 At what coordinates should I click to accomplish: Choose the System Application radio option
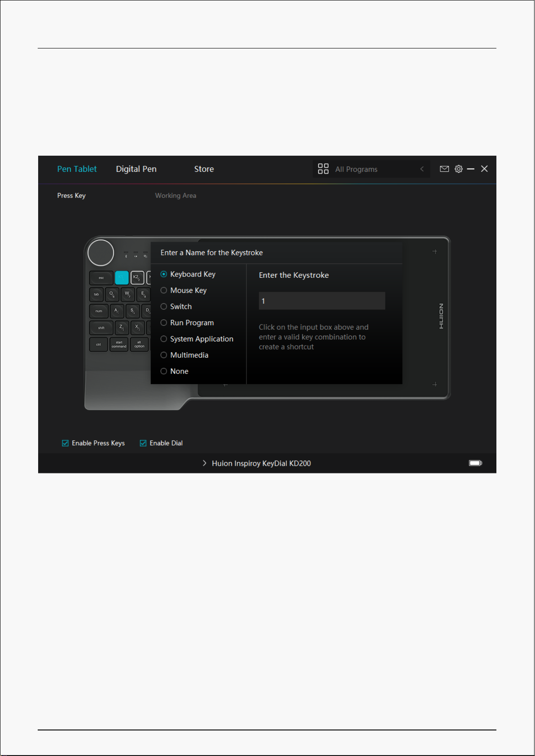click(x=197, y=339)
